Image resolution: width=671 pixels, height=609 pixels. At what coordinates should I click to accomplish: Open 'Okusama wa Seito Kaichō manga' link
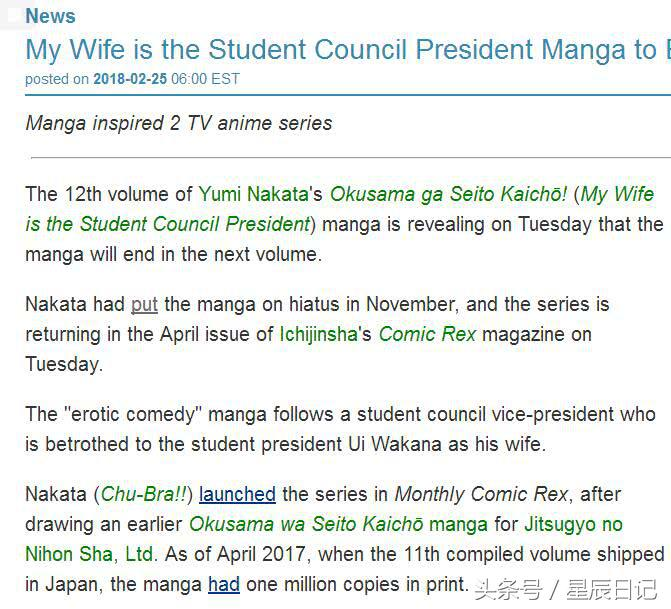click(338, 524)
